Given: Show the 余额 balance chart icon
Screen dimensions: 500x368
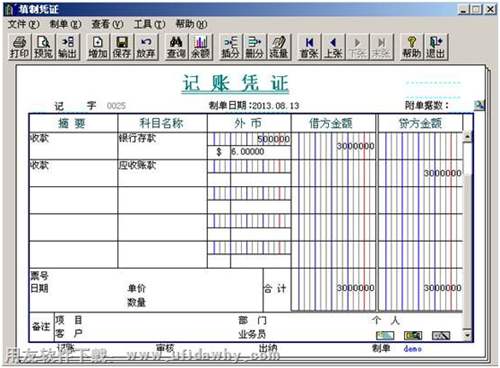Looking at the screenshot, I should (200, 47).
